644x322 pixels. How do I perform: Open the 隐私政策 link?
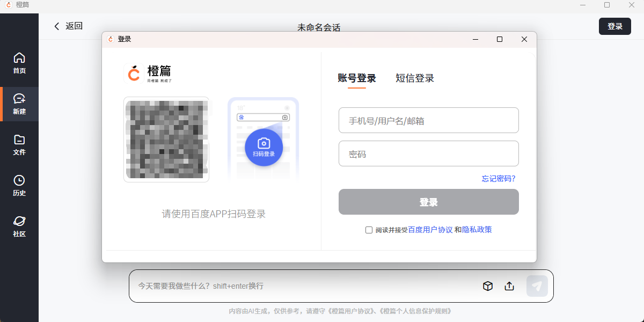(477, 230)
